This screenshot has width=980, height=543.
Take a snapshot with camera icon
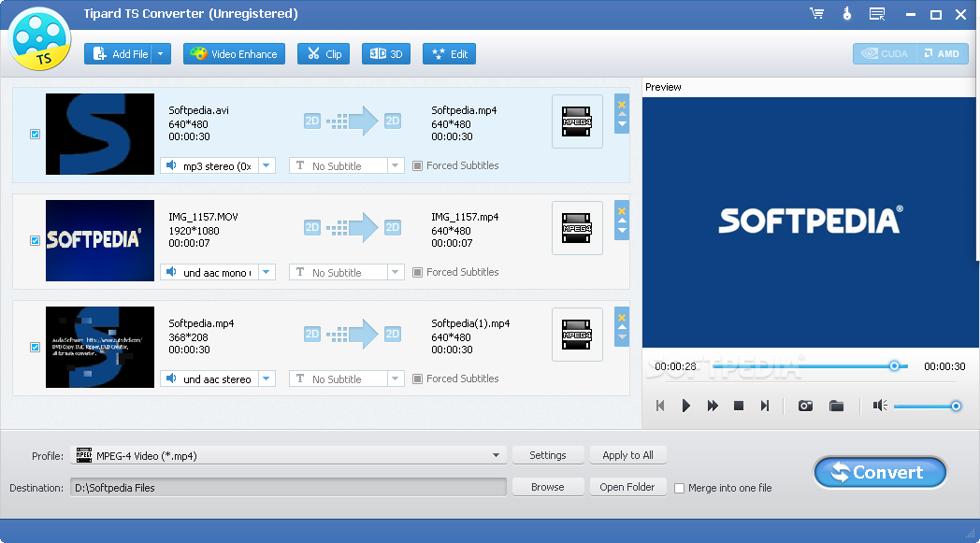(x=806, y=406)
